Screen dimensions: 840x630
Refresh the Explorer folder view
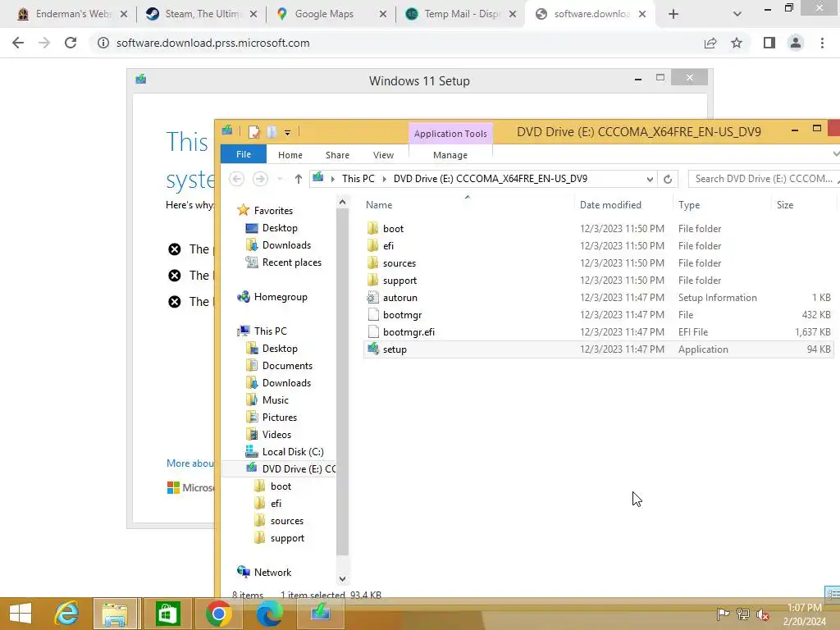[668, 179]
